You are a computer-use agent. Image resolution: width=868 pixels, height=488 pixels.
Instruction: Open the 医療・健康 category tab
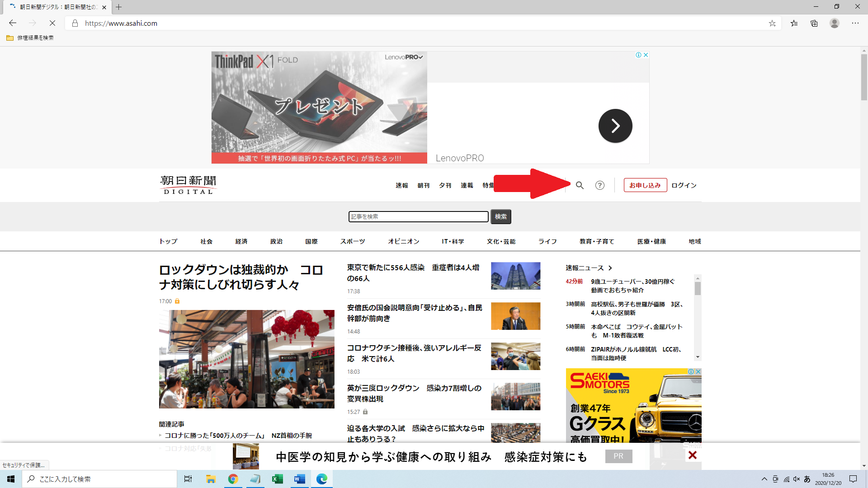651,241
